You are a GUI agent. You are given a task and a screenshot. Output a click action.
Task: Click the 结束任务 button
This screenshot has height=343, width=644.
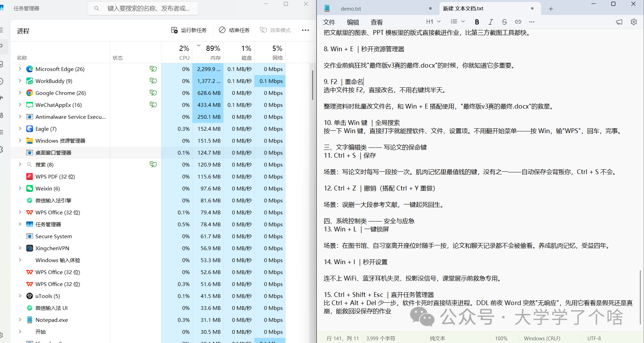pyautogui.click(x=234, y=30)
